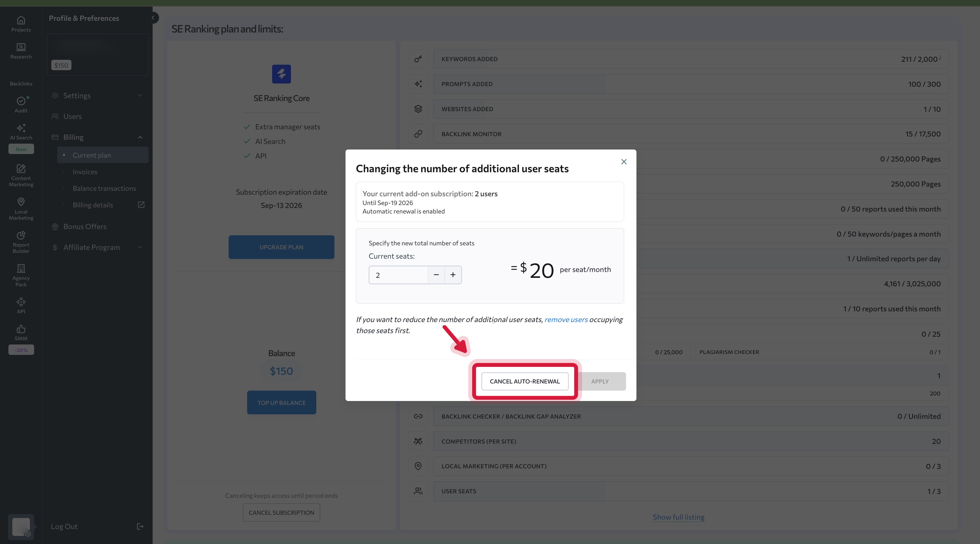Click the link icon beside Backlink Monitor
The image size is (980, 544).
point(418,134)
